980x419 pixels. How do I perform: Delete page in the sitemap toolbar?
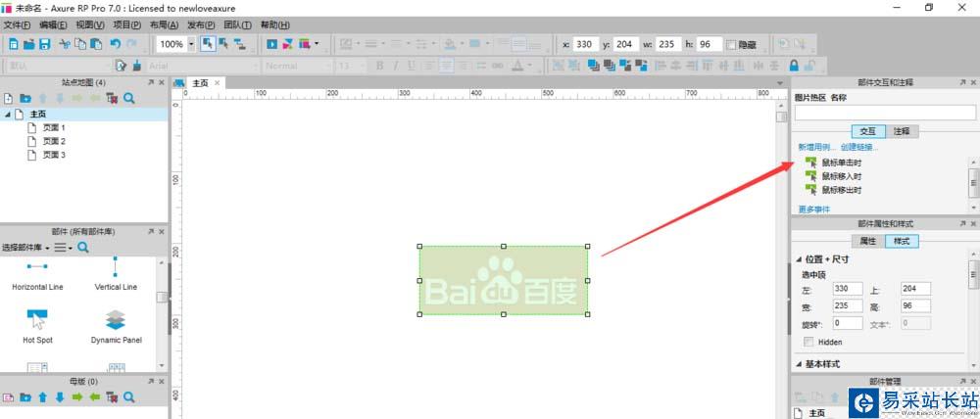click(x=112, y=98)
